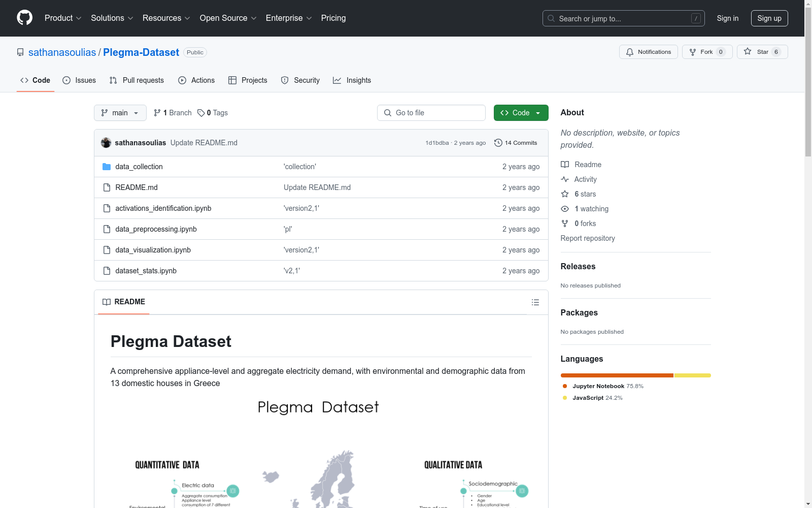Image resolution: width=812 pixels, height=508 pixels.
Task: Open the Insights tab
Action: tap(352, 80)
